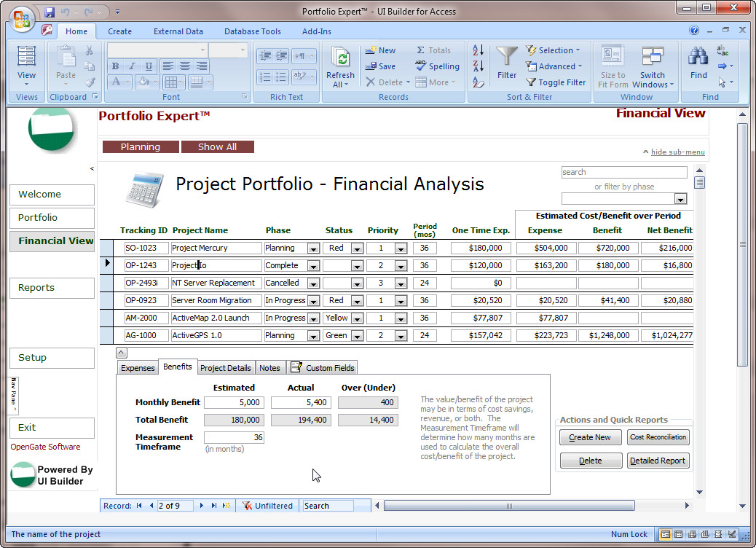756x548 pixels.
Task: Click the hide sub-menu link
Action: 678,152
